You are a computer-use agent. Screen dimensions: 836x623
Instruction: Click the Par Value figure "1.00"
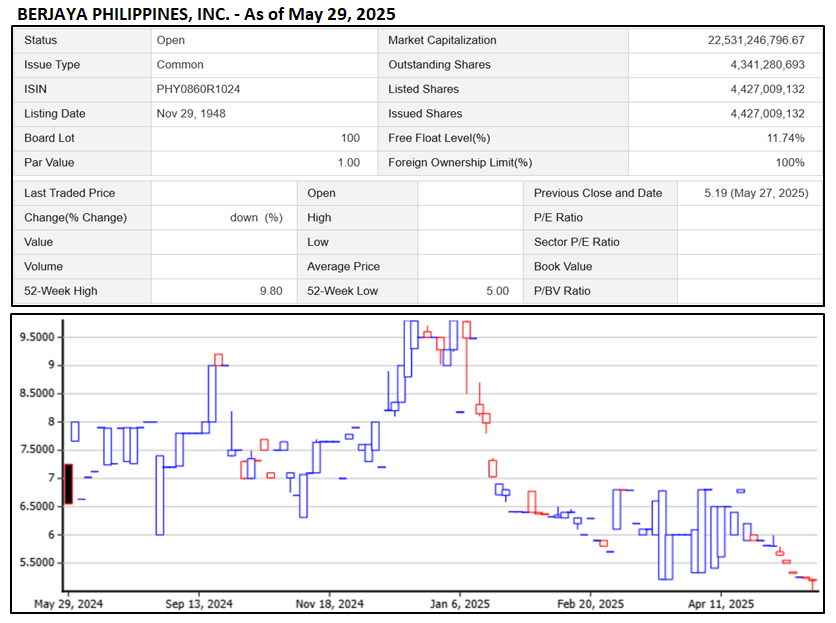tap(349, 163)
